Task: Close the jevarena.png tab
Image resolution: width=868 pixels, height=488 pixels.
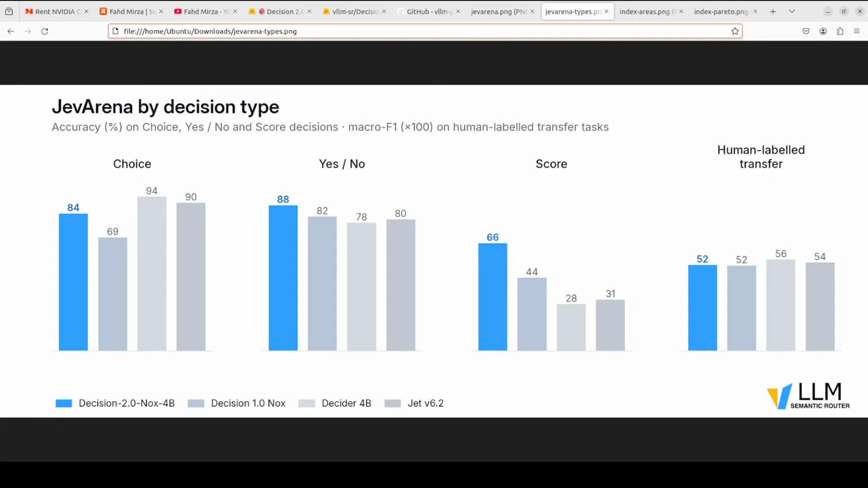Action: point(532,11)
